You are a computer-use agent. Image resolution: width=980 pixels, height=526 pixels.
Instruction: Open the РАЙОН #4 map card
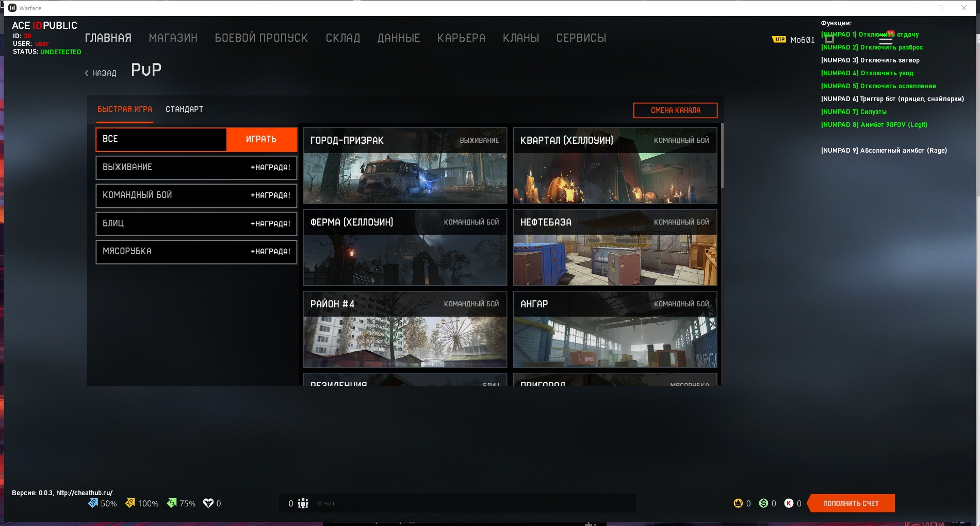click(x=405, y=330)
